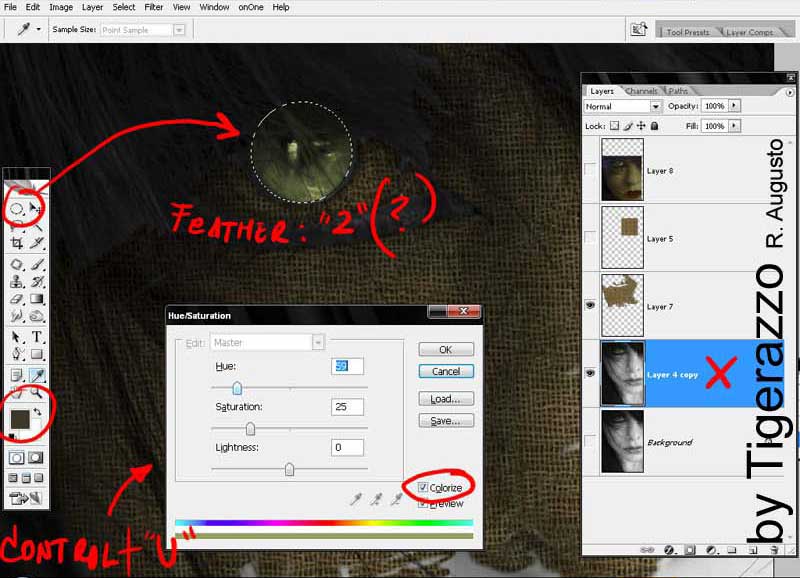Click Cancel in Hue/Saturation dialog

point(445,371)
